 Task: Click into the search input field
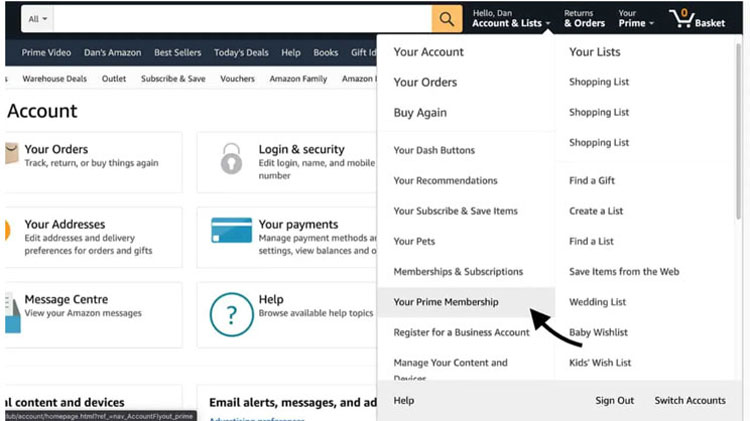tap(243, 19)
